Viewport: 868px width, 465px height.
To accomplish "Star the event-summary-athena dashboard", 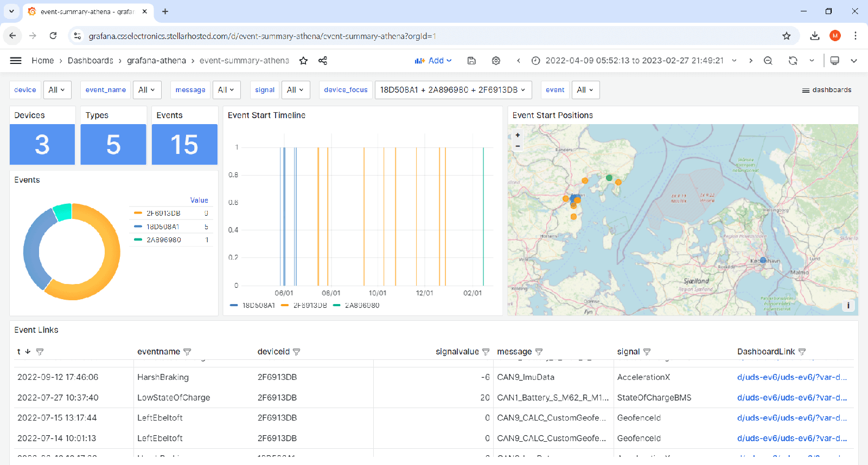I will (x=303, y=61).
